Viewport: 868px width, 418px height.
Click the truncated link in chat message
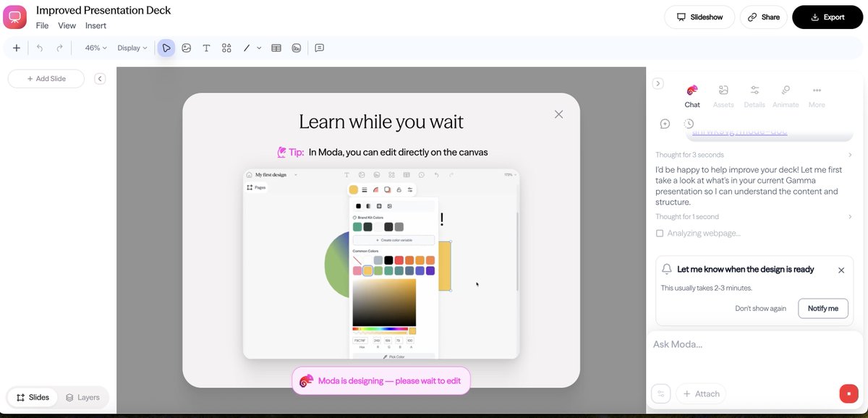(x=739, y=132)
